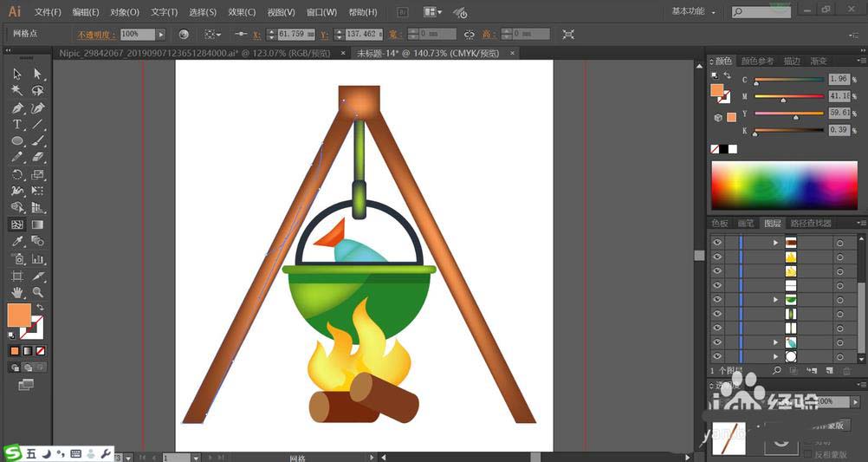Viewport: 868px width, 462px height.
Task: Select the Symbol Sprayer tool
Action: (17, 258)
